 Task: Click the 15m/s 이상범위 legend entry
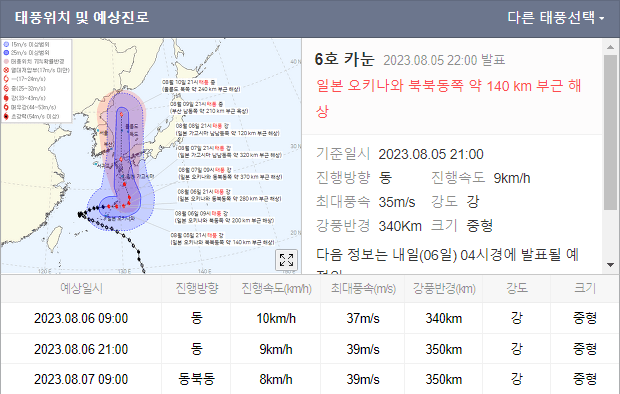[x=26, y=45]
